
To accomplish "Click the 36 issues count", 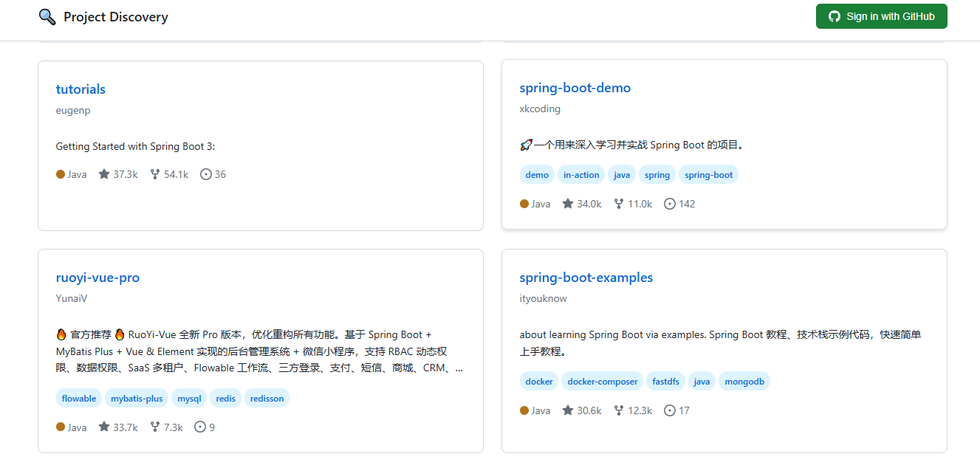I will point(220,174).
